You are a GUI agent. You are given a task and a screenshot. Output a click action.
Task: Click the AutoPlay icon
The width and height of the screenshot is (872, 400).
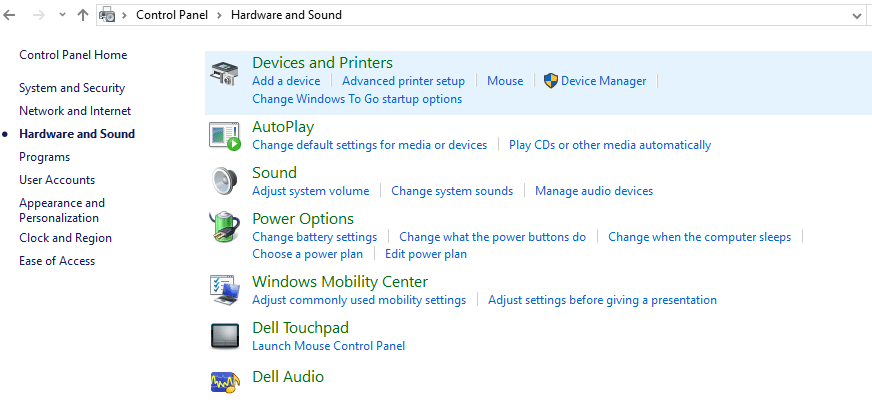pos(225,136)
